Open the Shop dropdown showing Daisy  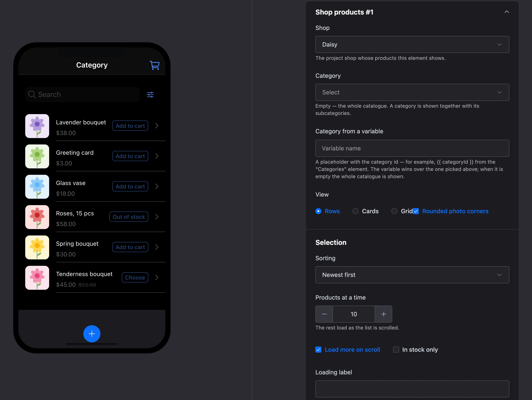click(x=412, y=44)
